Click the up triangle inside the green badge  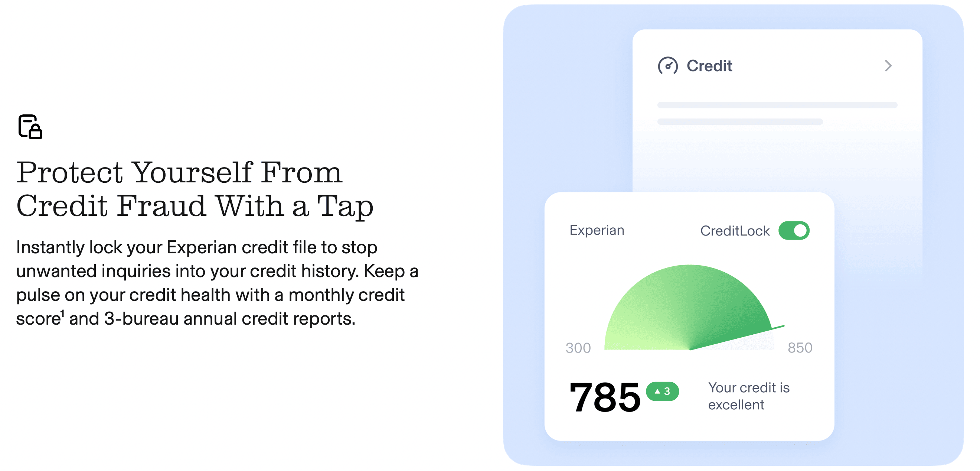[x=657, y=391]
